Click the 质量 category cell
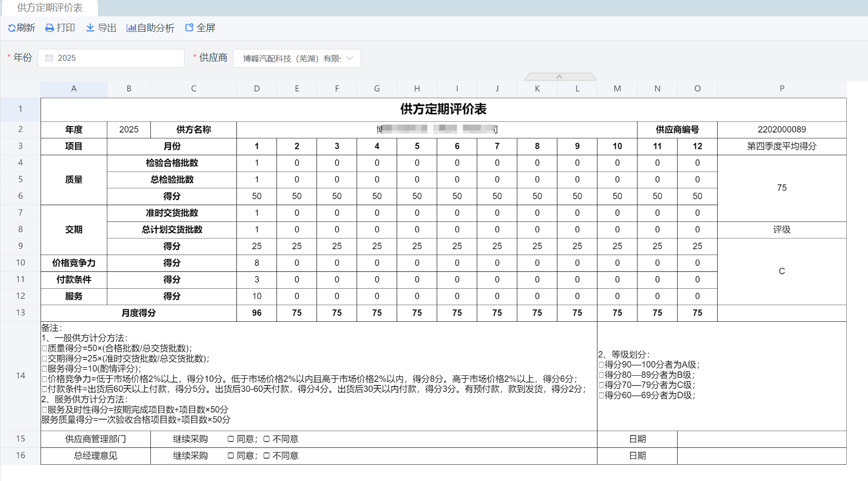 tap(74, 180)
